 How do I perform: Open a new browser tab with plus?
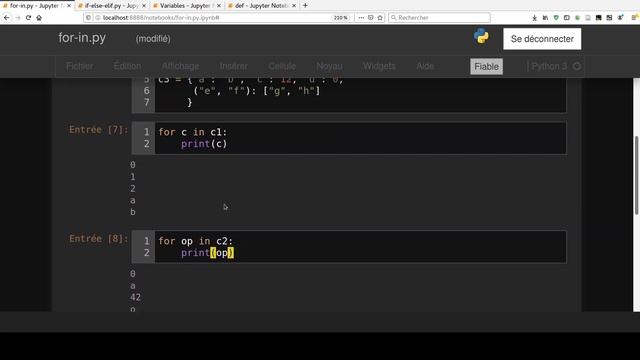click(x=305, y=5)
